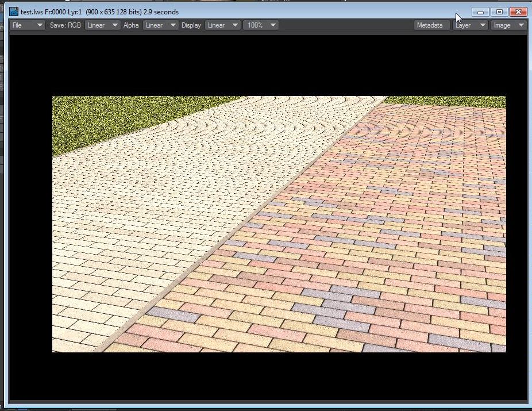Expand the Alpha color space dropdown
532x411 pixels.
tap(160, 25)
